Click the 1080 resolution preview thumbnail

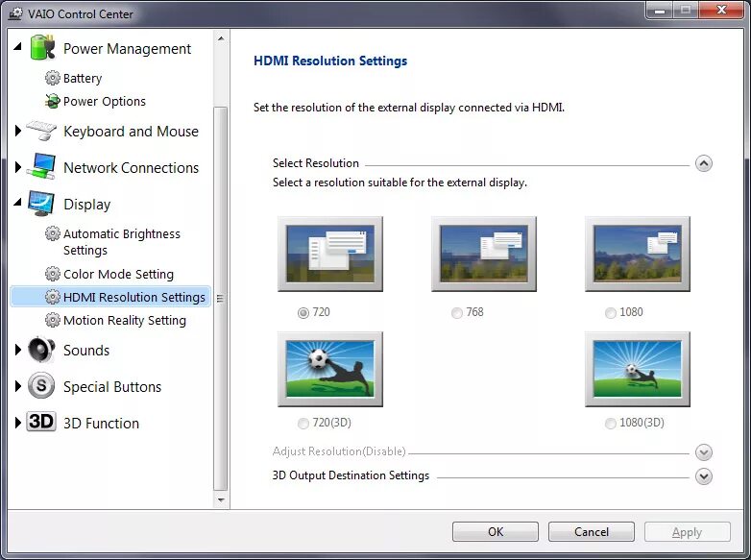click(638, 254)
